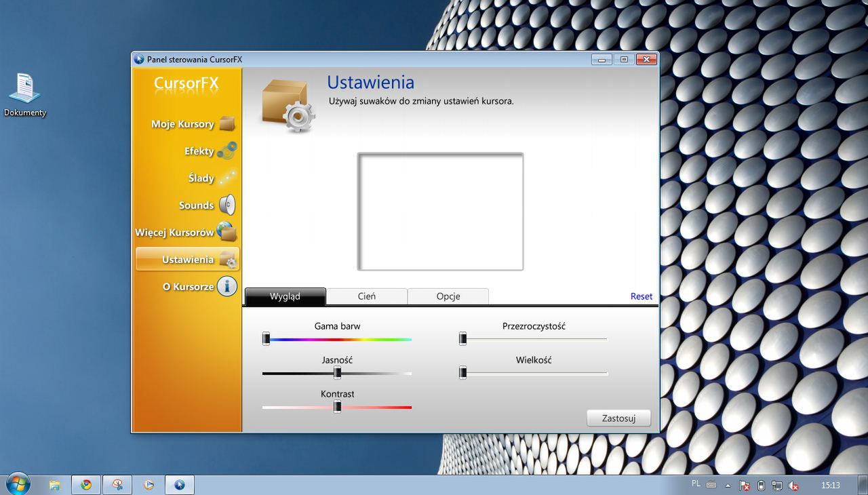The height and width of the screenshot is (495, 868).
Task: Click the Reset link
Action: [x=642, y=296]
